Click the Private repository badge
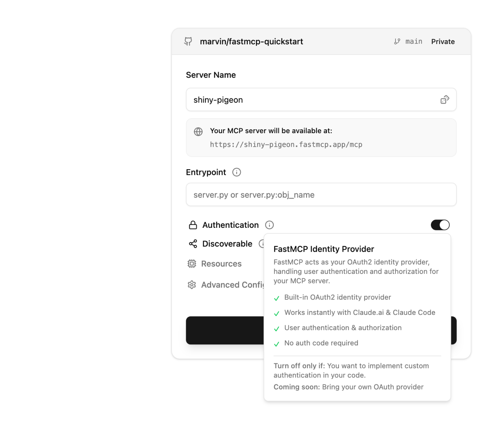 (443, 41)
